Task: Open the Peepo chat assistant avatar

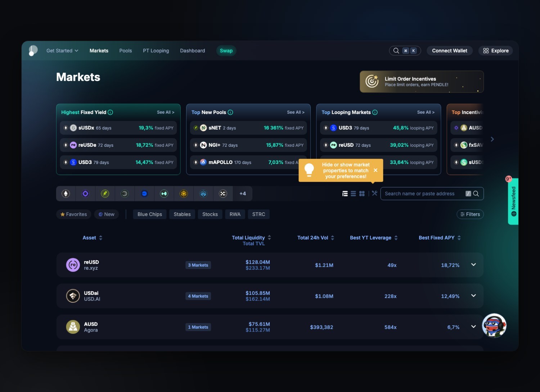Action: (494, 325)
